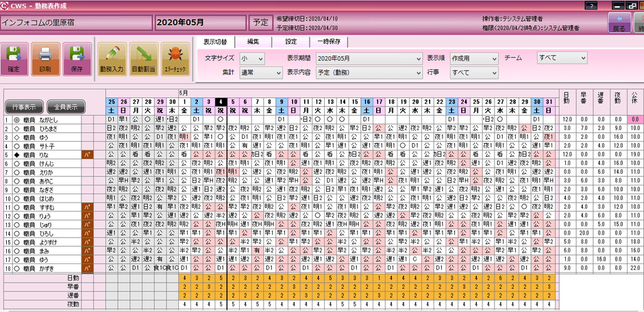Click the 行事表示 button
The width and height of the screenshot is (644, 312).
(24, 106)
